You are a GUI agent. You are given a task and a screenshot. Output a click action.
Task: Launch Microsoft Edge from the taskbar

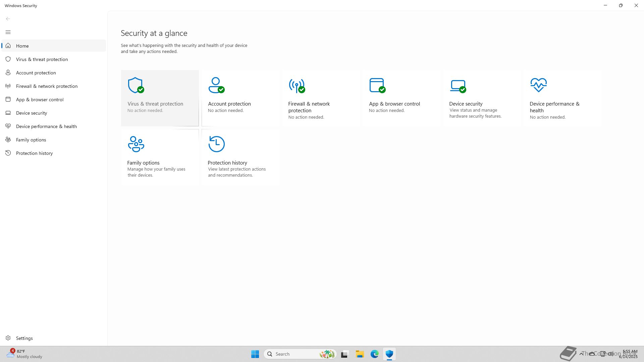tap(374, 354)
